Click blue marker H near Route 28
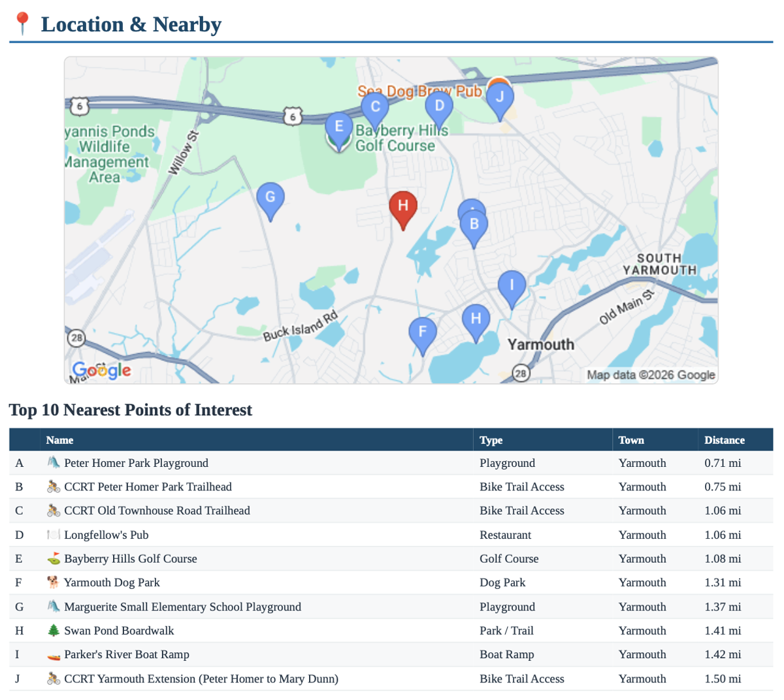Image resolution: width=784 pixels, height=700 pixels. [x=476, y=319]
